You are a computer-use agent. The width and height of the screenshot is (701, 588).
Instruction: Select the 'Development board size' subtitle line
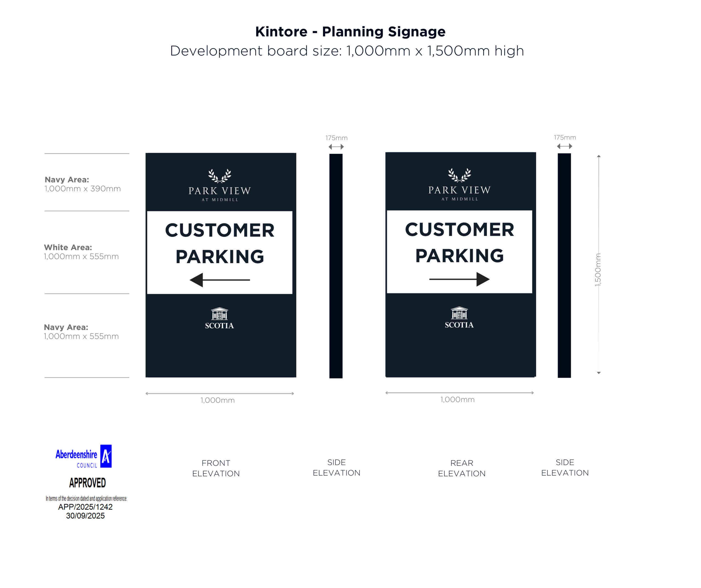pos(347,51)
